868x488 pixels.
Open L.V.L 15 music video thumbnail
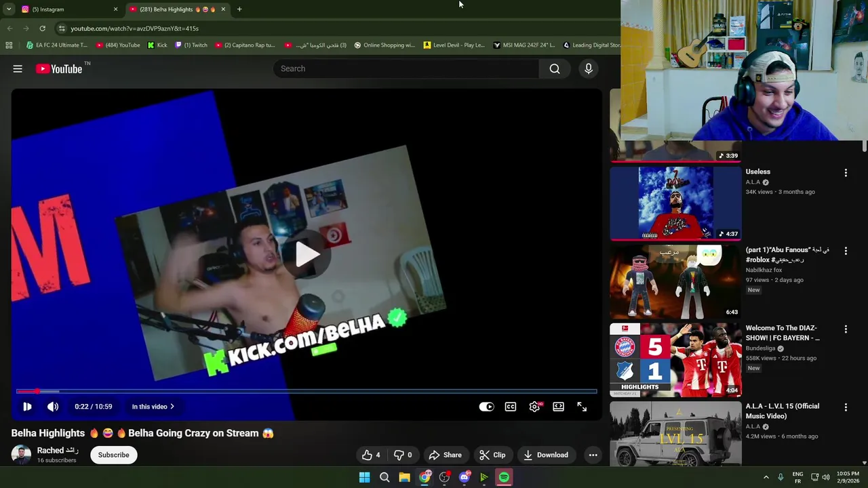coord(675,434)
